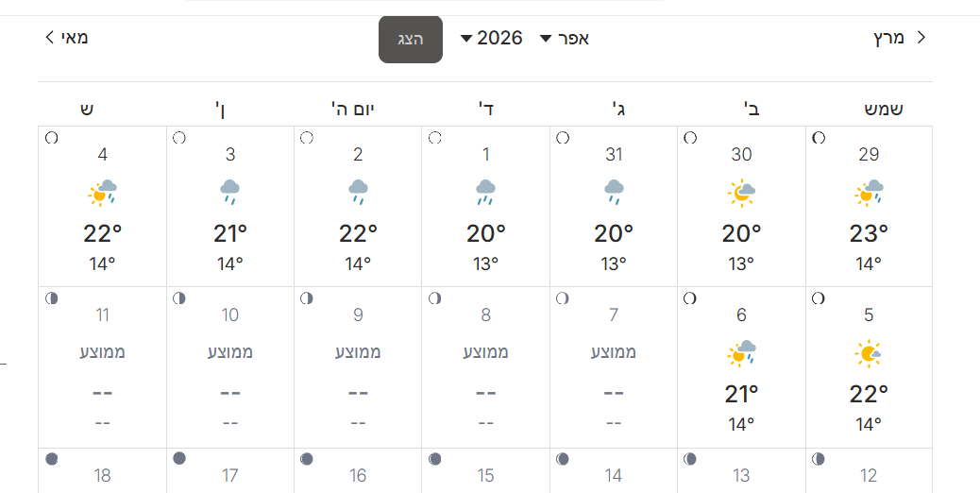
Task: Click the rain icon on April 3
Action: tap(230, 193)
